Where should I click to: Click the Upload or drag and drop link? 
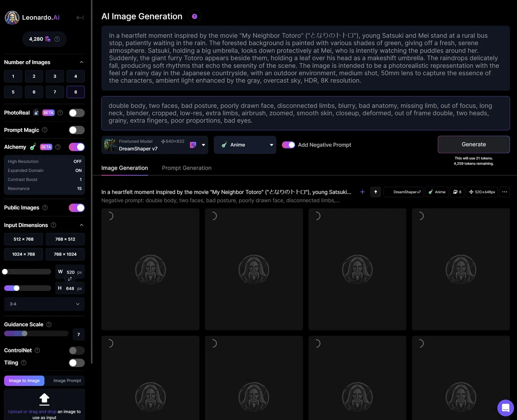click(x=31, y=411)
